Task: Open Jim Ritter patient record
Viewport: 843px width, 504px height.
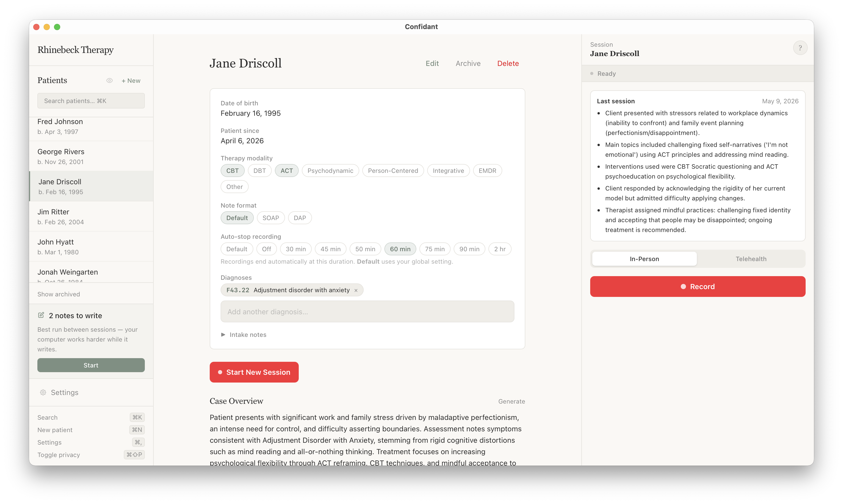Action: tap(91, 216)
